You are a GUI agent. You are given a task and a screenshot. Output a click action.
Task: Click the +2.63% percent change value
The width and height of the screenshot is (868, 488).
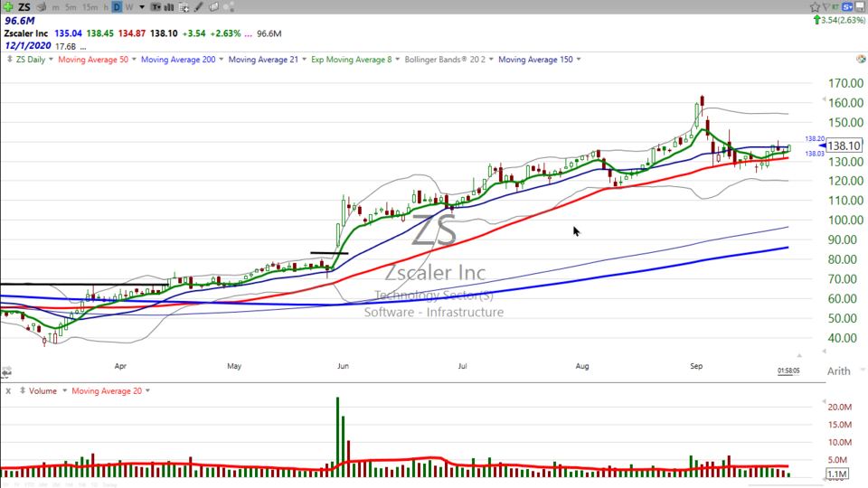pos(225,33)
